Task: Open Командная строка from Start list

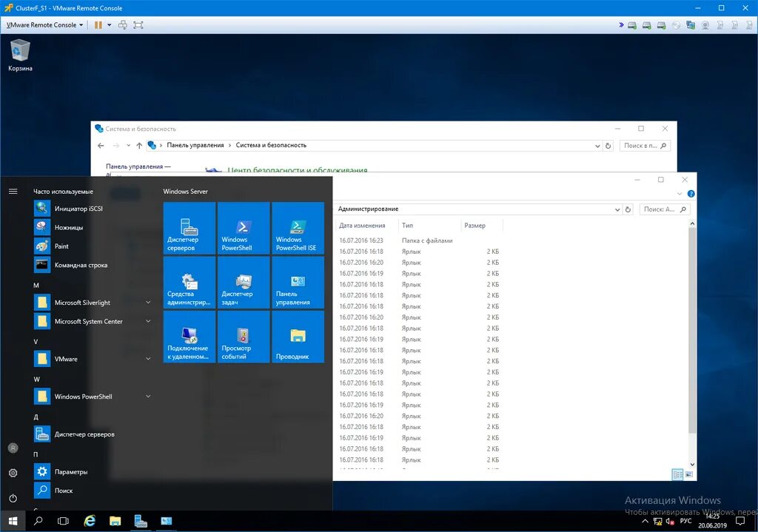Action: coord(92,265)
